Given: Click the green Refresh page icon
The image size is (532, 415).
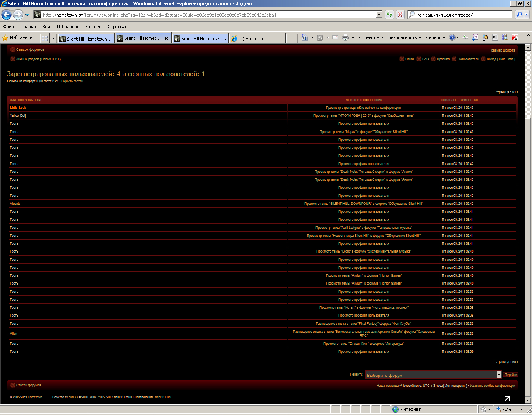Looking at the screenshot, I should 389,15.
